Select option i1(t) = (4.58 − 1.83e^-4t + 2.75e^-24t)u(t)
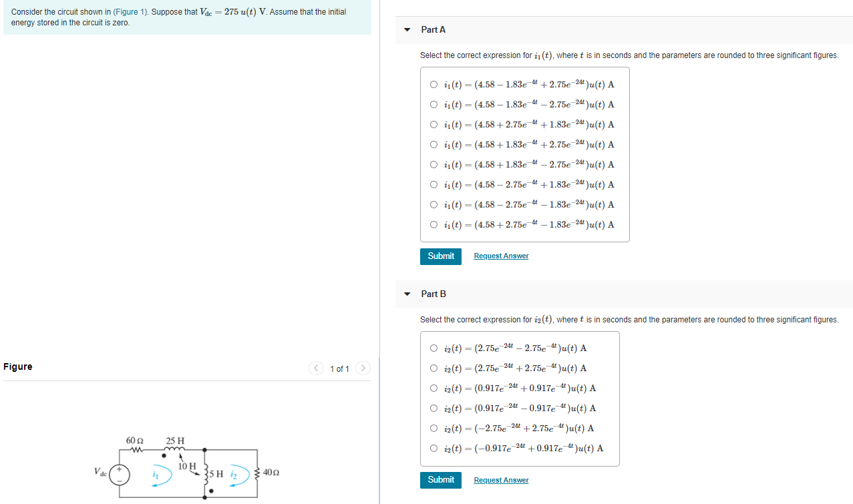Screen dimensions: 853x504 coord(434,85)
